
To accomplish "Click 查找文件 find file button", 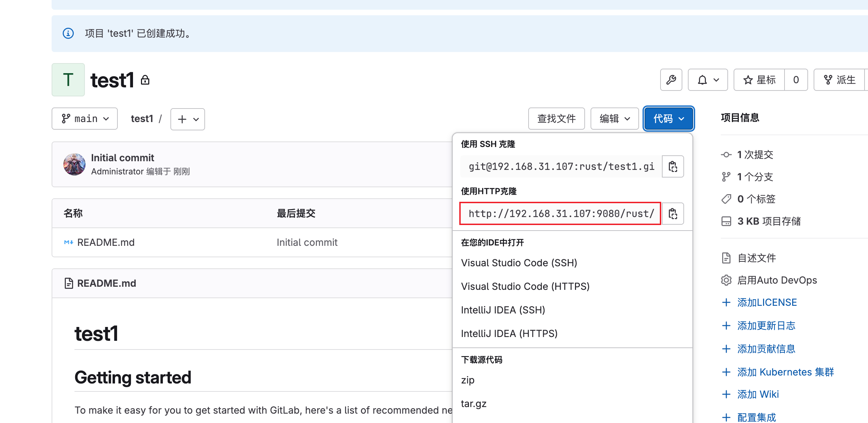I will (x=556, y=119).
